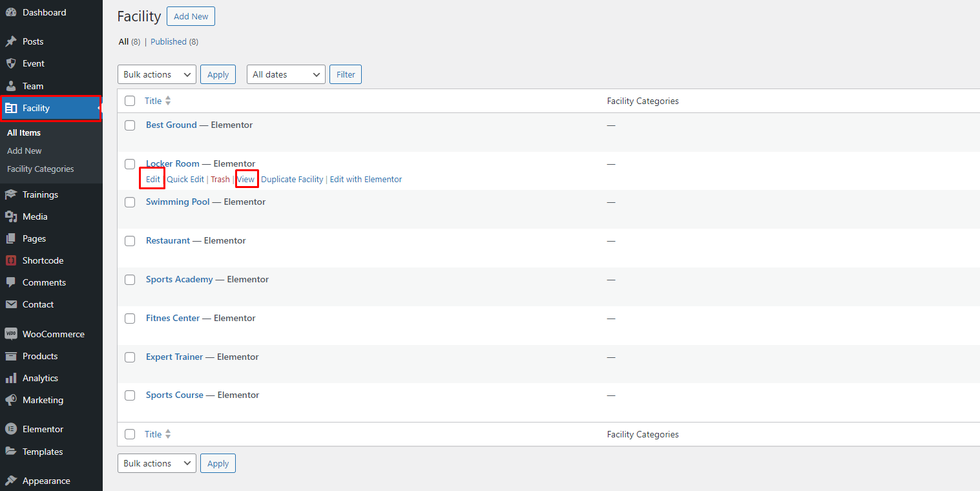
Task: Open the All dates filter dropdown
Action: pyautogui.click(x=286, y=74)
